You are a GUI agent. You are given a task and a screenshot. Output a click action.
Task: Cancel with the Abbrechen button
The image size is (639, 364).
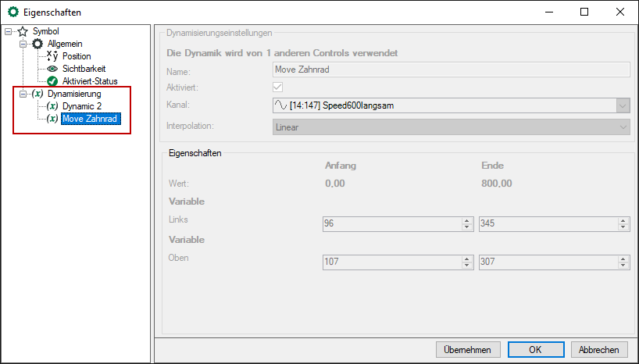coord(599,350)
